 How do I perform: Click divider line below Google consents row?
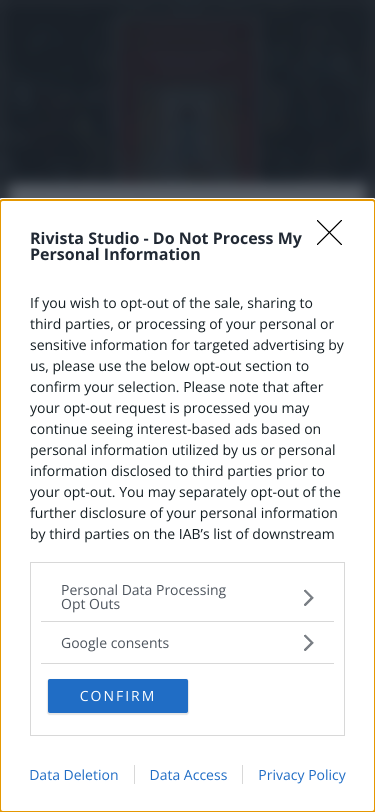pos(188,663)
